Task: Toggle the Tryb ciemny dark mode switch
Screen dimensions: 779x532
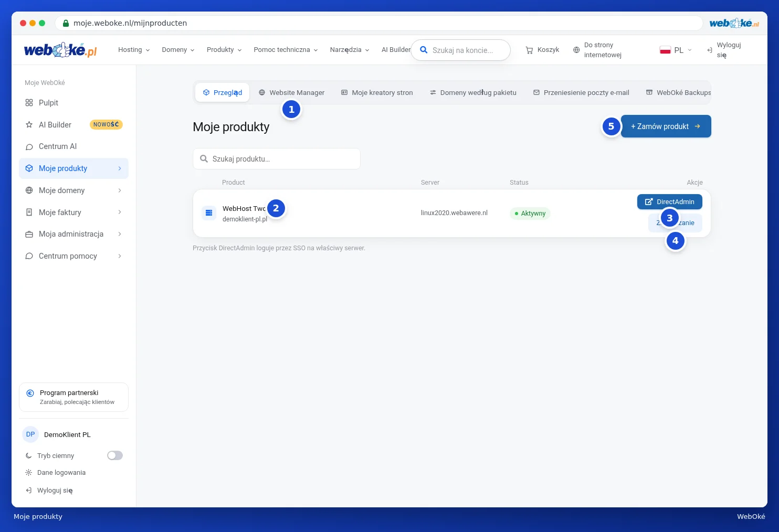Action: pos(115,455)
